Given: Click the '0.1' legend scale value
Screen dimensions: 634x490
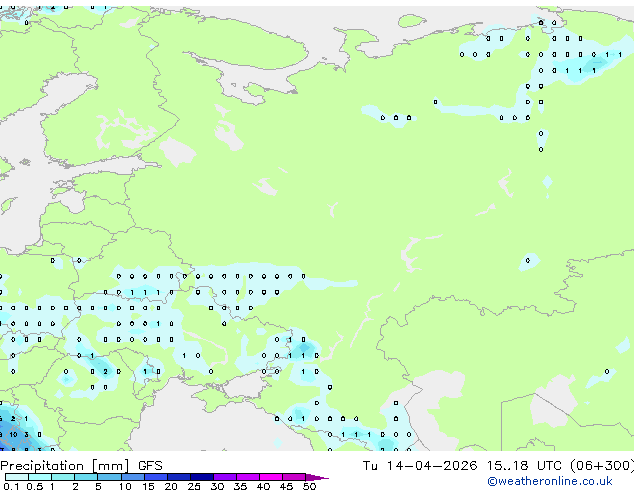Looking at the screenshot, I should (x=11, y=486).
